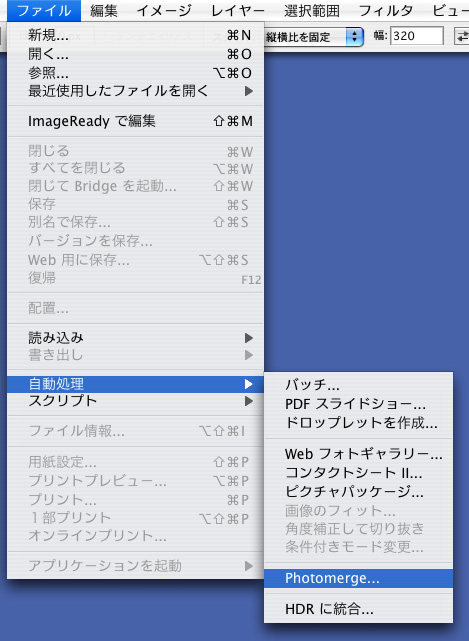The image size is (469, 641).
Task: Choose HDR に統合... item
Action: (x=358, y=609)
